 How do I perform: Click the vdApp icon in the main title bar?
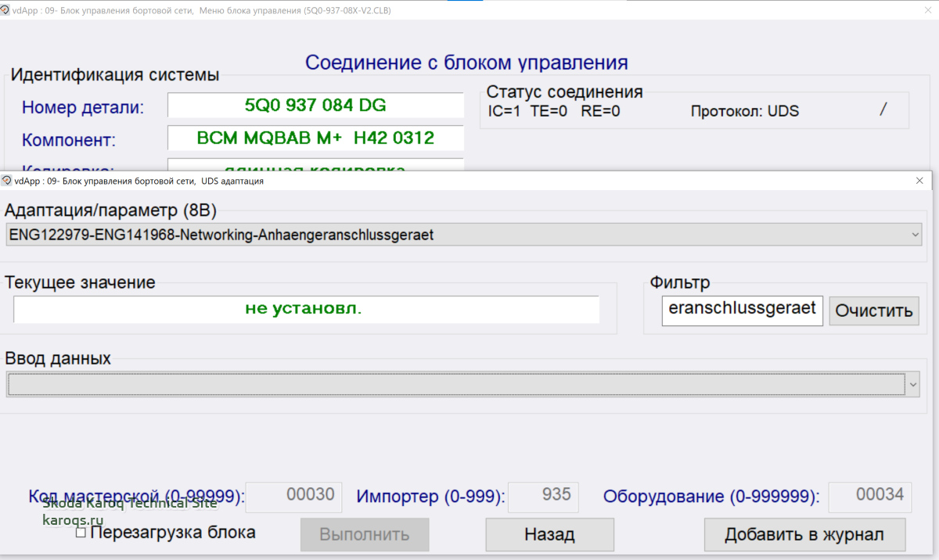pos(6,11)
